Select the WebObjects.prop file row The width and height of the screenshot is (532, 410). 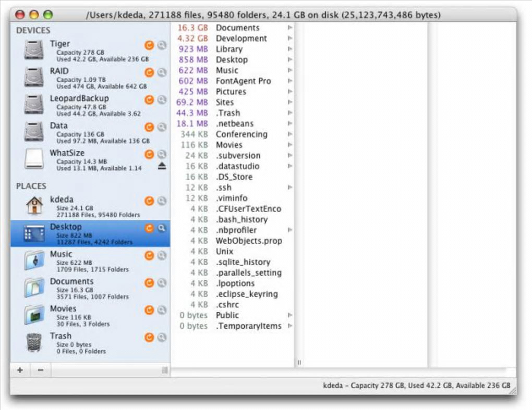click(233, 241)
